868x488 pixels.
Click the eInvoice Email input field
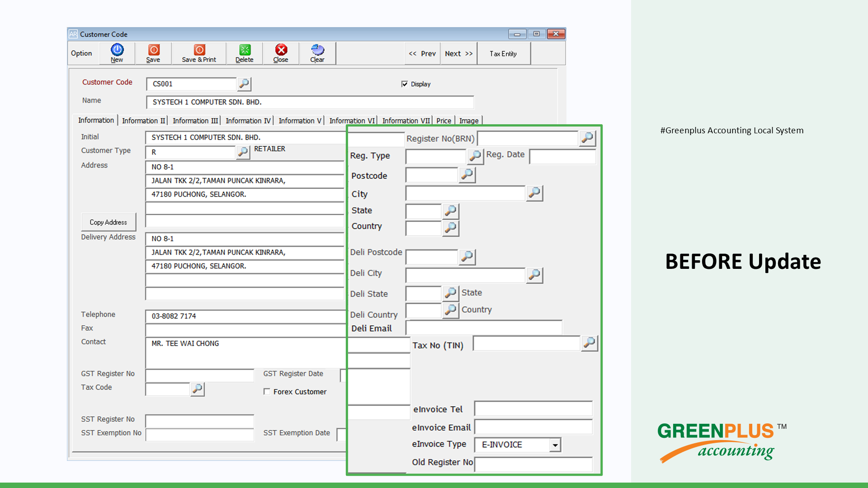point(533,427)
